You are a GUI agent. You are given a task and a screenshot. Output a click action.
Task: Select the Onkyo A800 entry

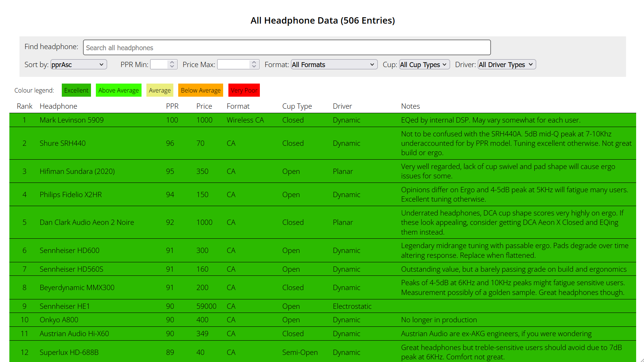click(x=59, y=320)
